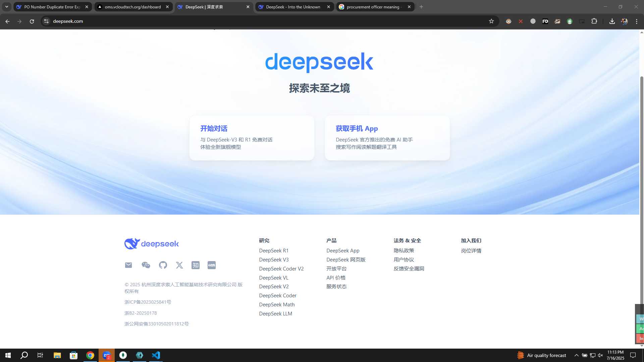Open Zalo app from taskbar
644x362 pixels.
tap(107, 355)
